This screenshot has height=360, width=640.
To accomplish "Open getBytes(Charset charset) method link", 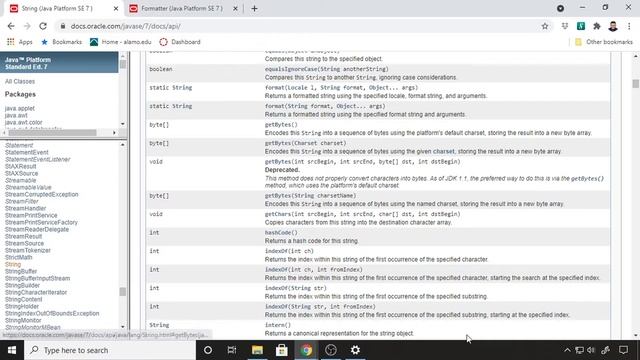I will [x=305, y=143].
